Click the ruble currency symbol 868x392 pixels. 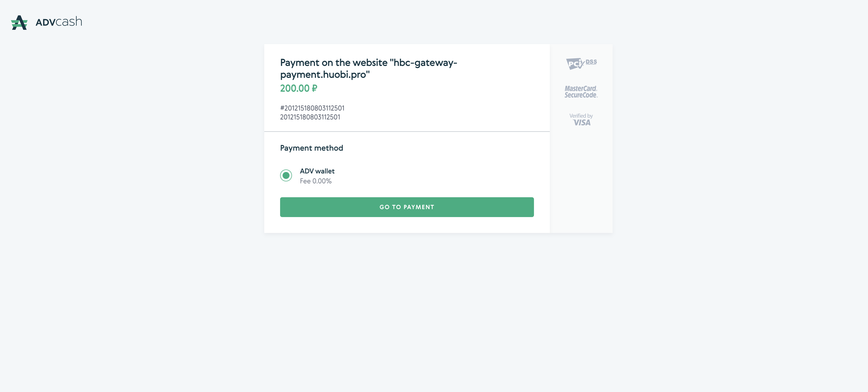tap(314, 88)
